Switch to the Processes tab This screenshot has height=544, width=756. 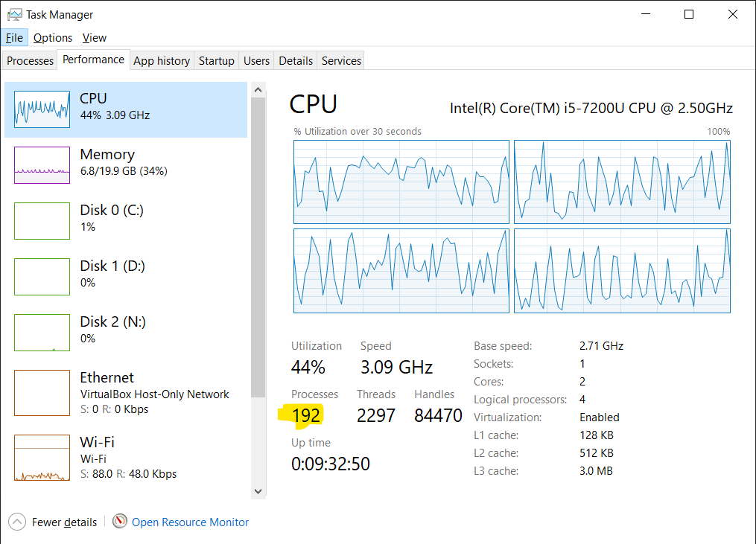coord(29,60)
